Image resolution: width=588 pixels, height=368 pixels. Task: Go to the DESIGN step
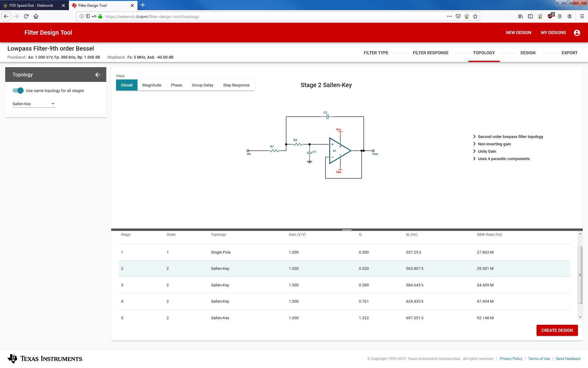528,53
